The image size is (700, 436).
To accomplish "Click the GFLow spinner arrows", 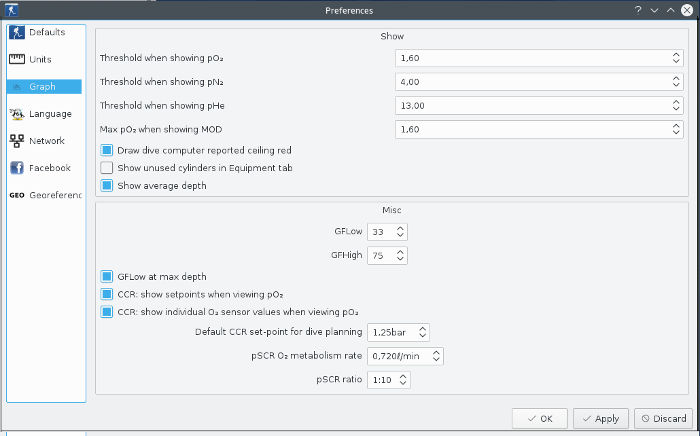I will 400,232.
